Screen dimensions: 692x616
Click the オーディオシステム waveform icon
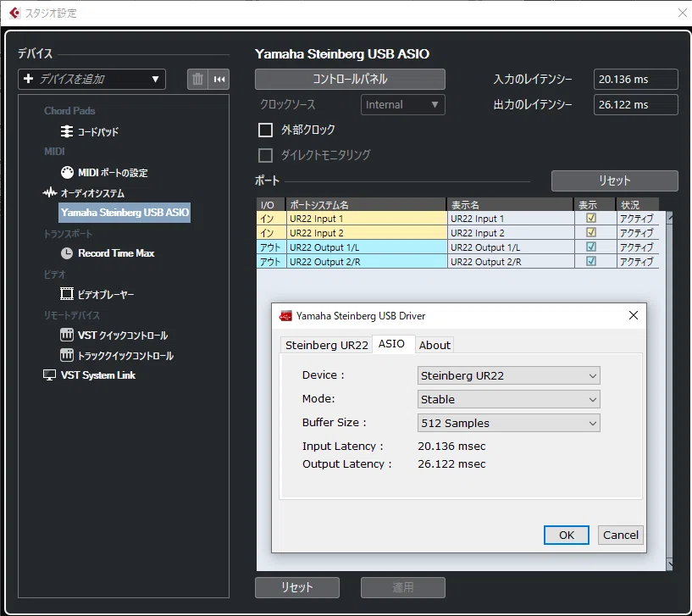(50, 192)
